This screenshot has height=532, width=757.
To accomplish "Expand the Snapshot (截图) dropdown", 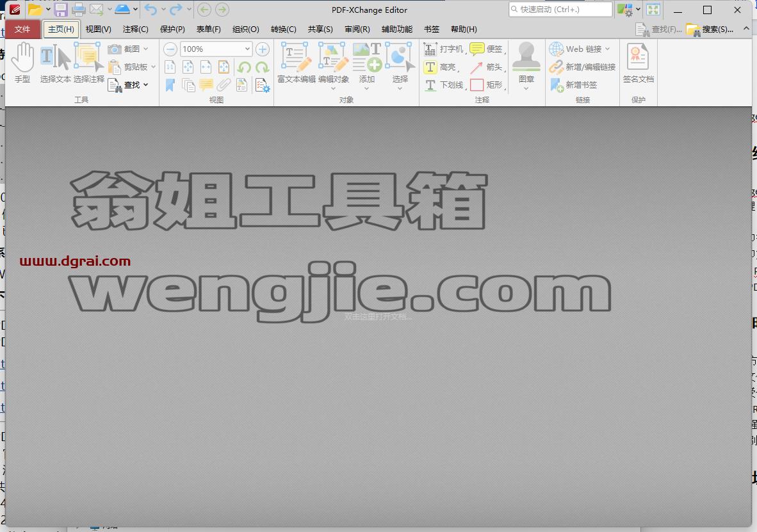I will [x=146, y=49].
